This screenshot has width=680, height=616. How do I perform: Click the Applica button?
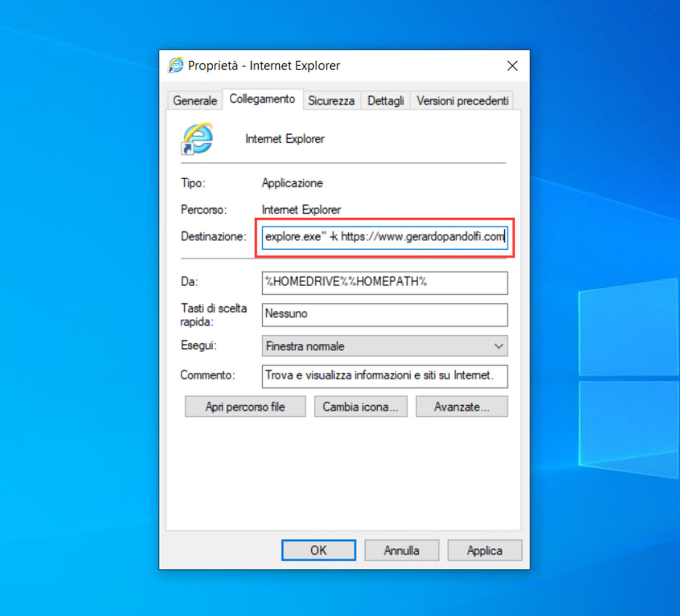[484, 550]
